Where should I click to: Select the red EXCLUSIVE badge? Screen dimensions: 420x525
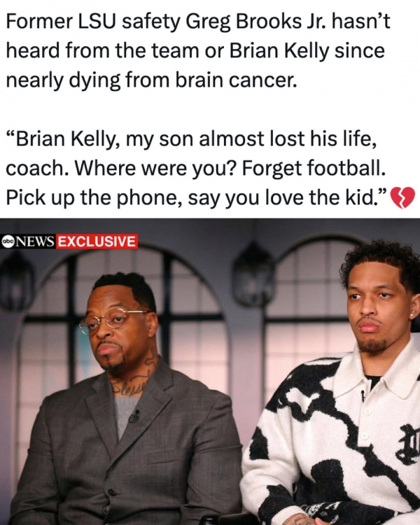pyautogui.click(x=97, y=241)
